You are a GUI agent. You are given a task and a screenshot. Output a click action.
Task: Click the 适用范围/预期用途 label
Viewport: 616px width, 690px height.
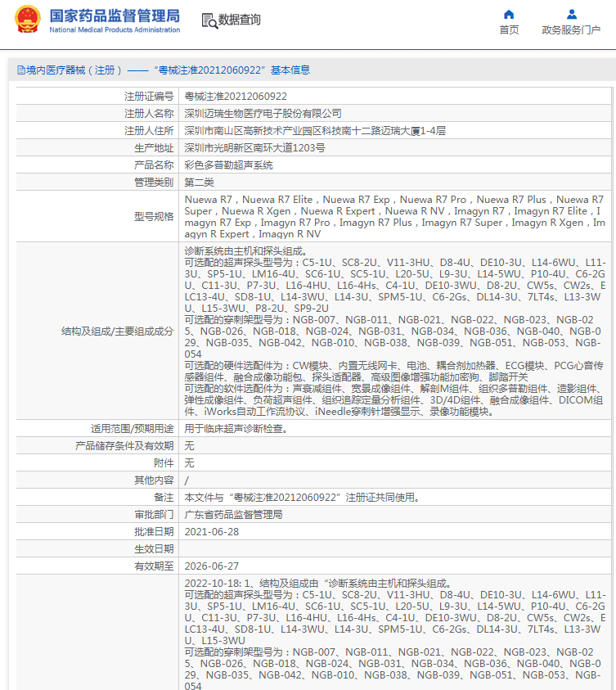click(x=133, y=429)
